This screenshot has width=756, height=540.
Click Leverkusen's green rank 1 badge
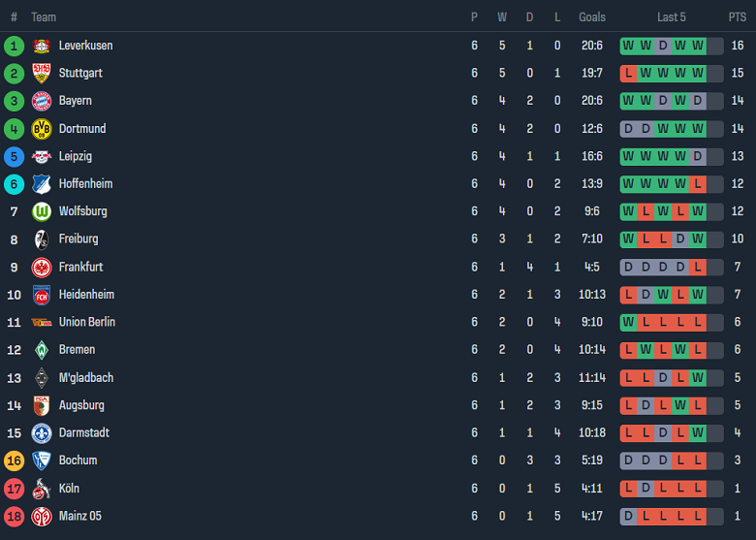tap(14, 46)
